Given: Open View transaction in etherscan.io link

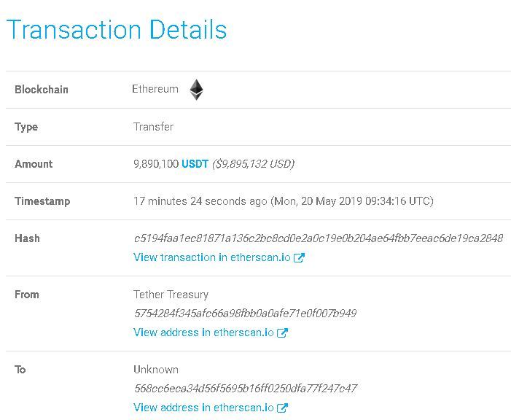Looking at the screenshot, I should [211, 257].
